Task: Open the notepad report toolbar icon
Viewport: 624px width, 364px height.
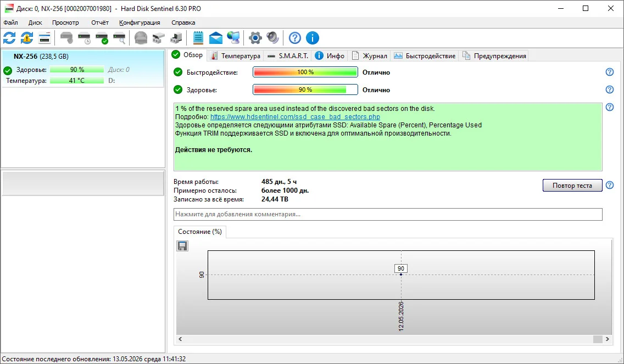Action: point(198,38)
